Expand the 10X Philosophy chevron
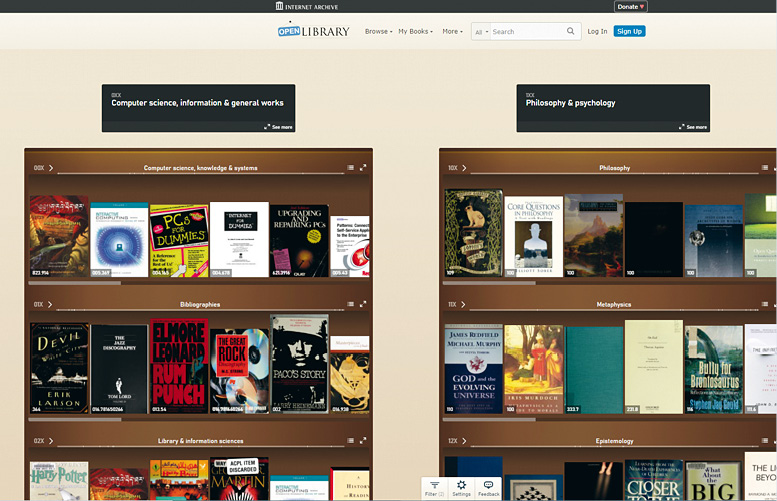The width and height of the screenshot is (777, 501). (464, 168)
